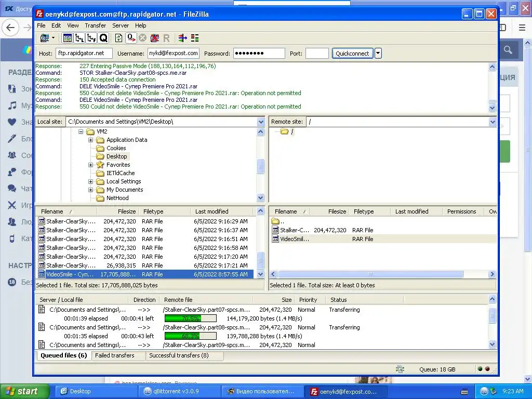Click the green activity indicator light
Screen dimensions: 532x399
tap(480, 369)
